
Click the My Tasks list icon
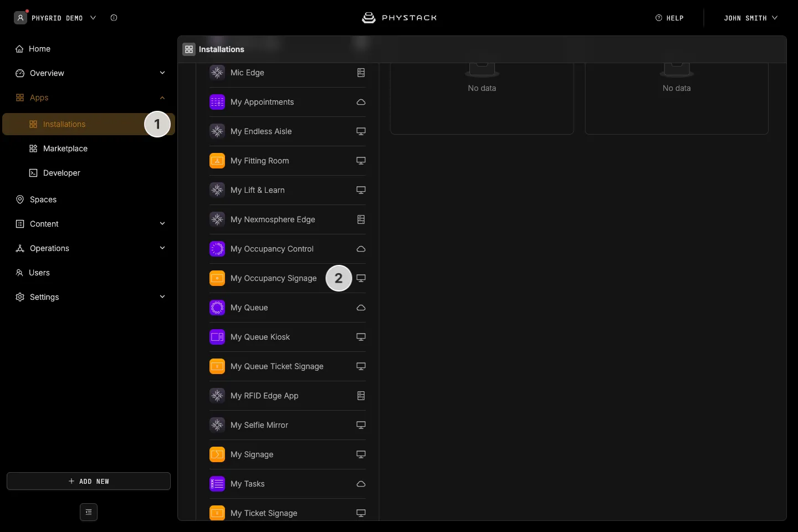tap(217, 484)
